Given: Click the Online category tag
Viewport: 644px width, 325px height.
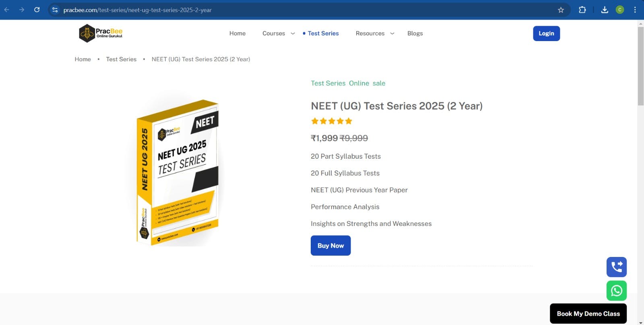Looking at the screenshot, I should pos(359,83).
